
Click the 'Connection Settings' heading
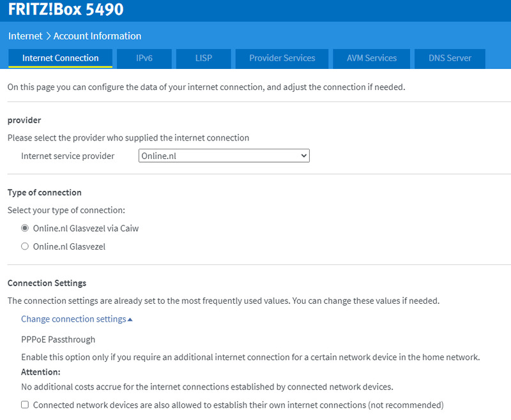coord(47,283)
